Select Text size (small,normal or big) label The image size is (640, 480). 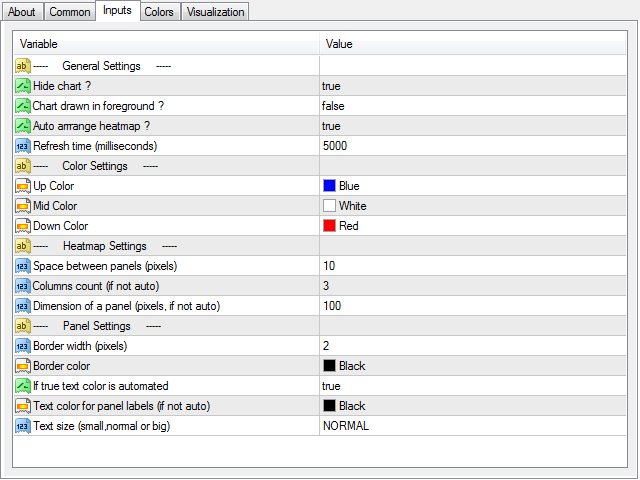point(102,426)
